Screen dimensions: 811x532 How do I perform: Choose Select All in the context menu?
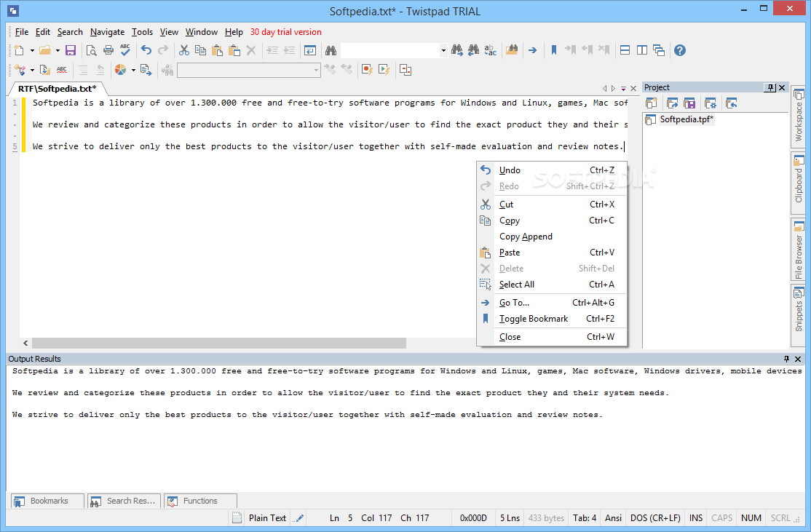pyautogui.click(x=552, y=285)
